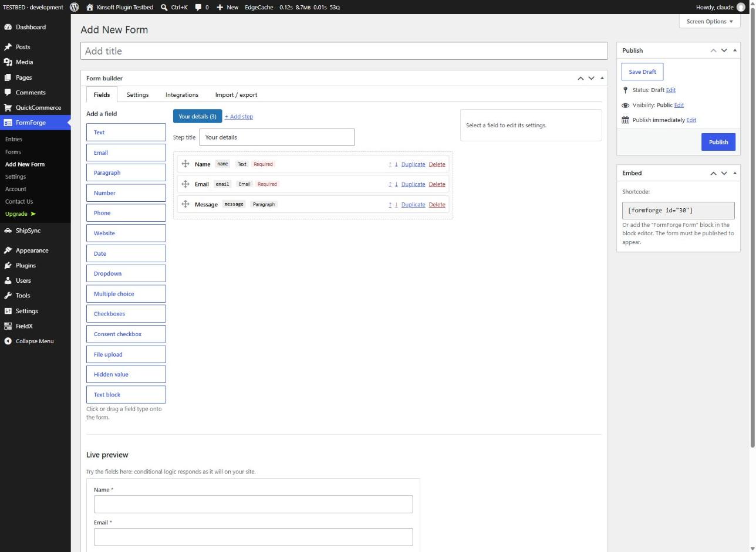Open the Screen Options dropdown
The image size is (756, 552).
709,21
